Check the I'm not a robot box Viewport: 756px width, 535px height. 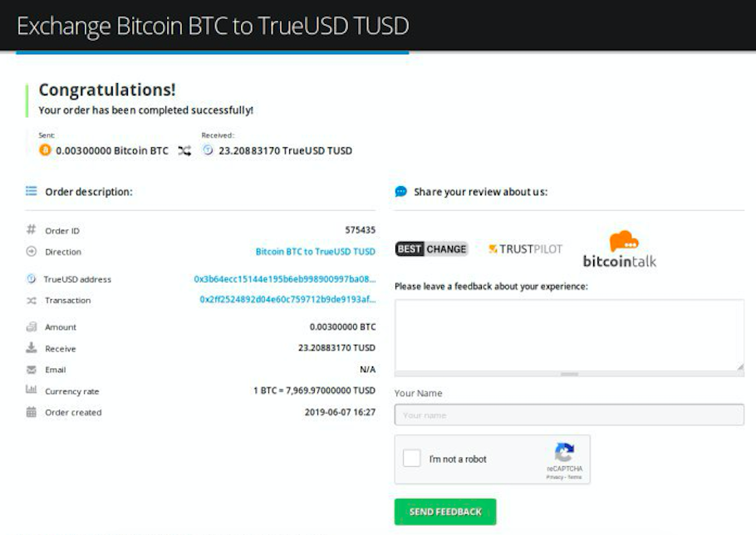(412, 459)
